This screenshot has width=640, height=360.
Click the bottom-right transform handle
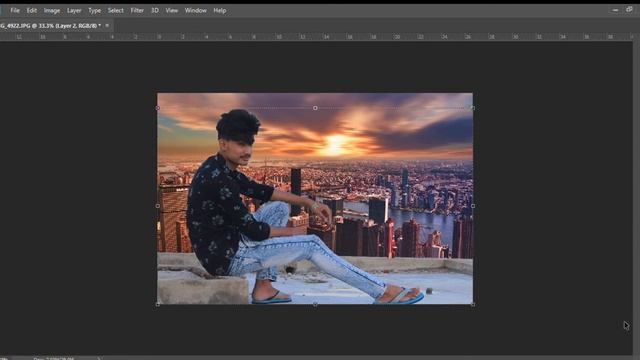pos(473,304)
